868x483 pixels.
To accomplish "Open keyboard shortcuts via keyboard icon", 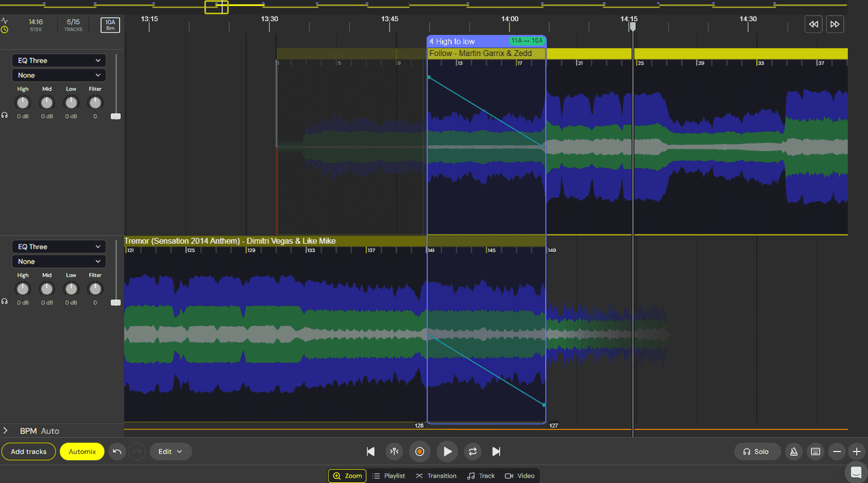I will click(815, 452).
